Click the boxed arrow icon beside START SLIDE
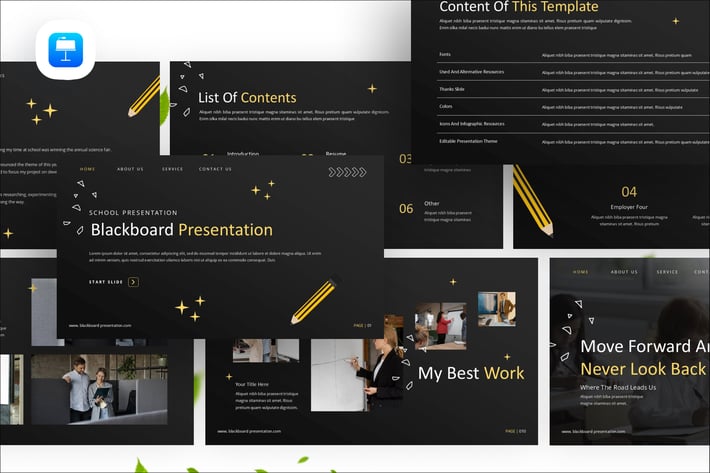 [133, 282]
